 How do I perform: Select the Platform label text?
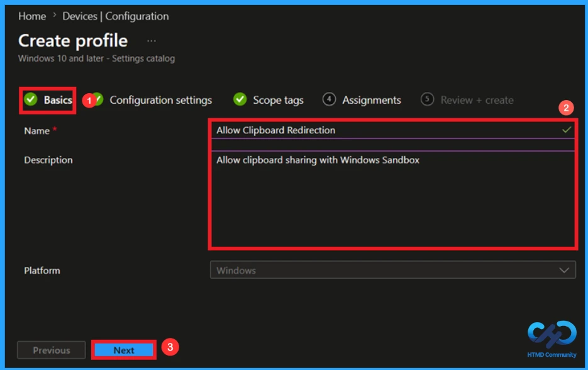point(42,271)
